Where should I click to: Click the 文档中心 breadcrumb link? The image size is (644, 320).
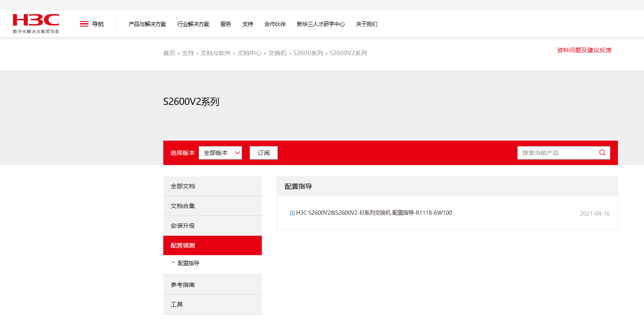(x=250, y=53)
